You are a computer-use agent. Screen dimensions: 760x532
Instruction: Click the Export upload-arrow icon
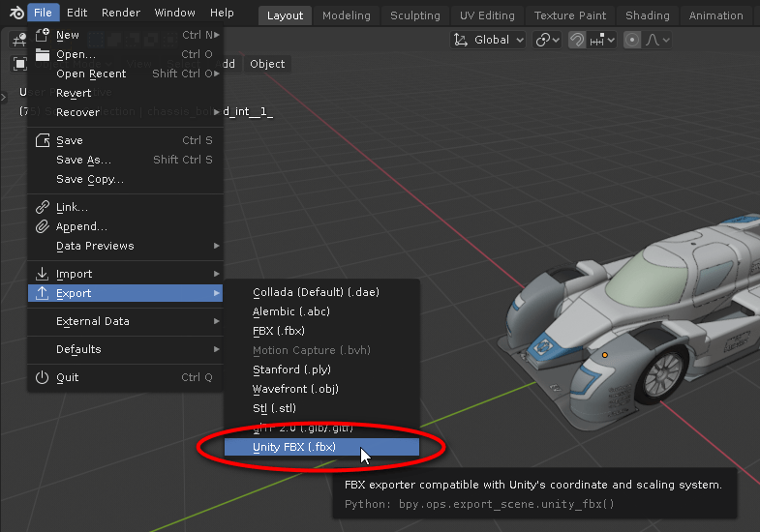coord(43,293)
